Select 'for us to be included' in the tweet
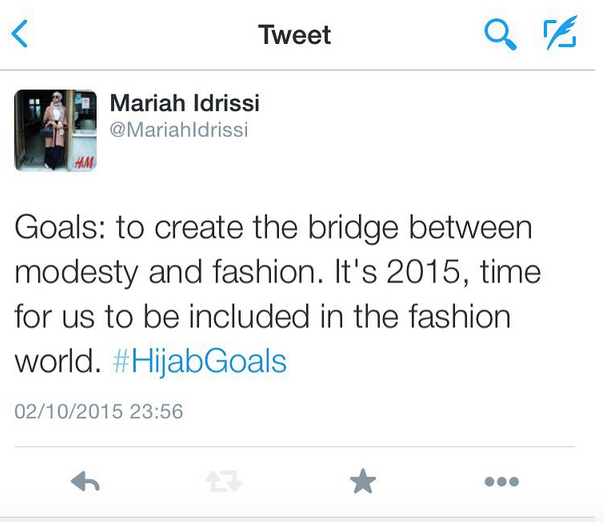Image resolution: width=604 pixels, height=522 pixels. [x=162, y=317]
